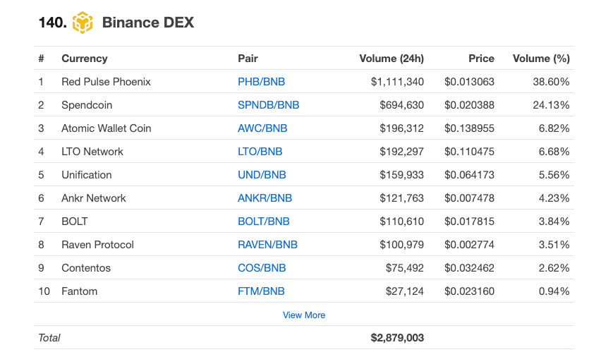Select the Unification currency name
This screenshot has height=364, width=613.
coord(86,175)
